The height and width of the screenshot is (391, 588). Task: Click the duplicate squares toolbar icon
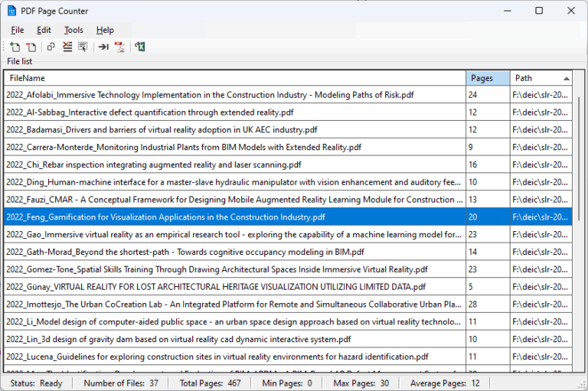click(x=51, y=47)
